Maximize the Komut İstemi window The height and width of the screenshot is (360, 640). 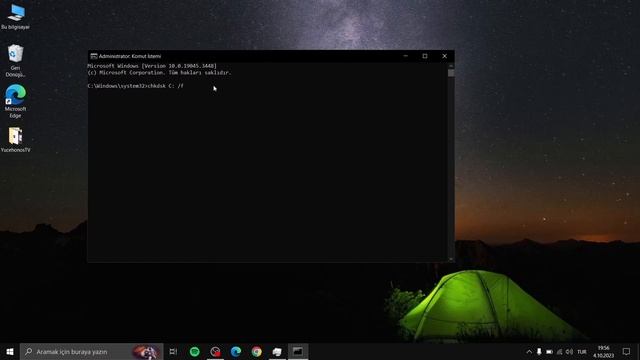425,56
